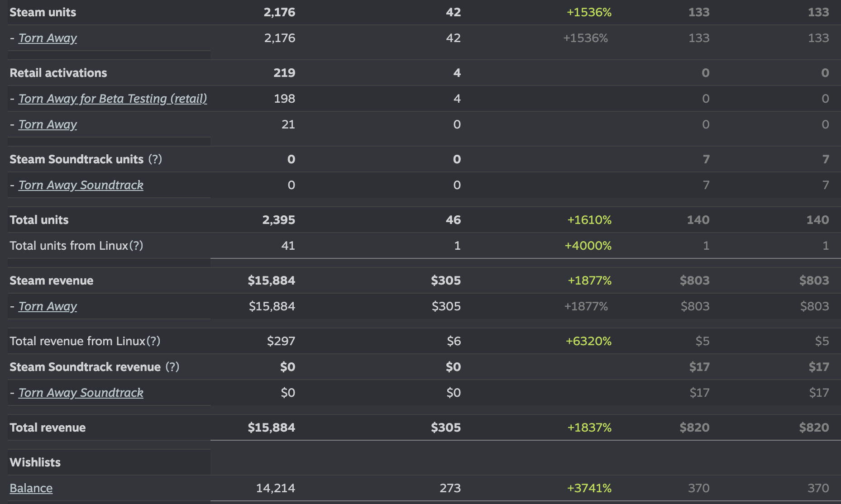
Task: Click the Retail activations total 219
Action: tap(284, 73)
